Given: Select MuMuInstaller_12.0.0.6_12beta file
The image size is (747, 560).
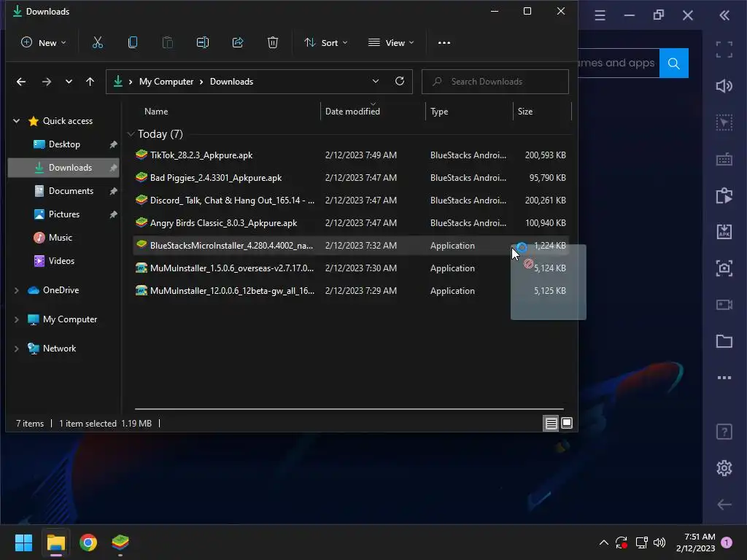Looking at the screenshot, I should [x=351, y=291].
